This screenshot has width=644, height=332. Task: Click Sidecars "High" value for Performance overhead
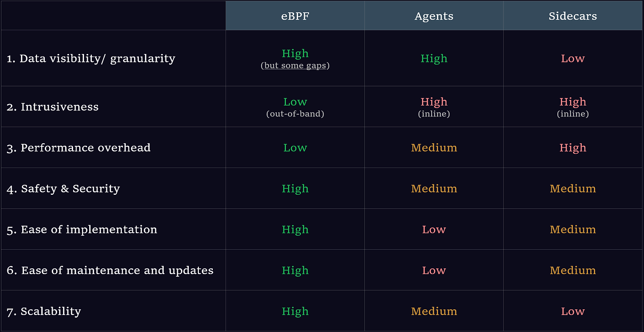[573, 148]
